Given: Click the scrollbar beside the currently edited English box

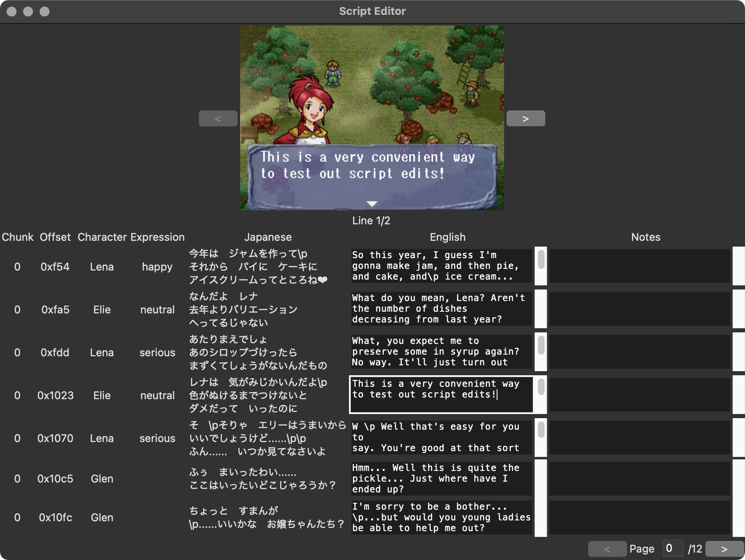Looking at the screenshot, I should click(540, 394).
